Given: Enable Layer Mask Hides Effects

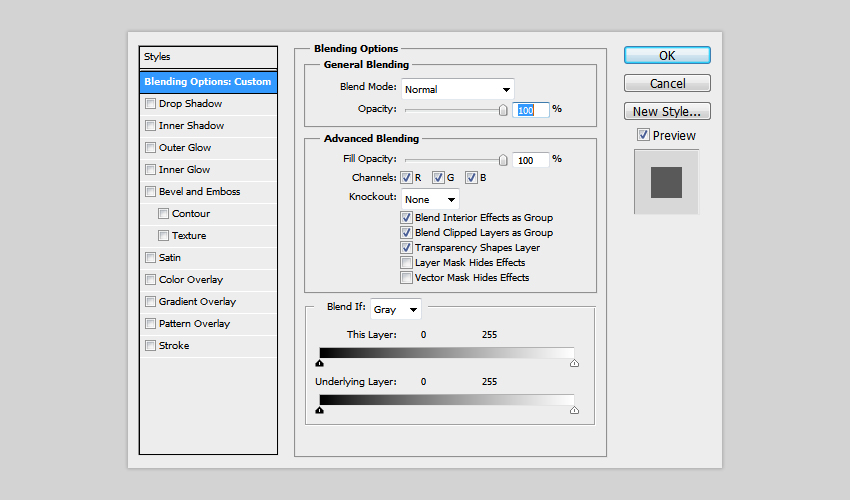Looking at the screenshot, I should tap(407, 262).
